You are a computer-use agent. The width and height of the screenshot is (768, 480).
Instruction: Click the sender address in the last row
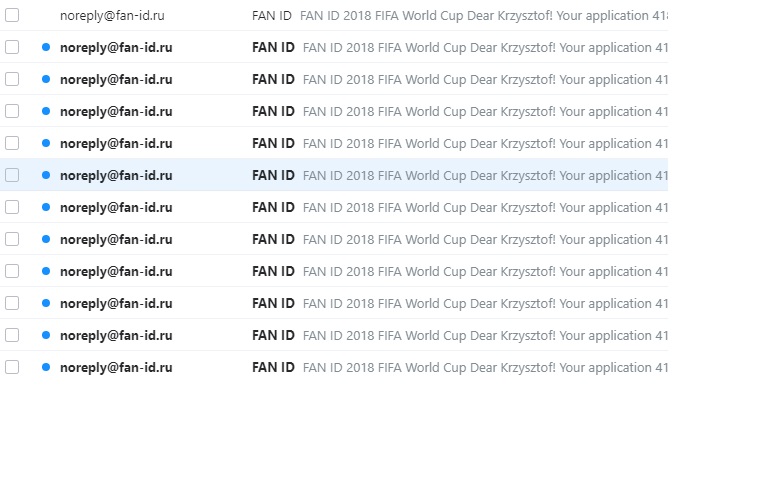(116, 367)
